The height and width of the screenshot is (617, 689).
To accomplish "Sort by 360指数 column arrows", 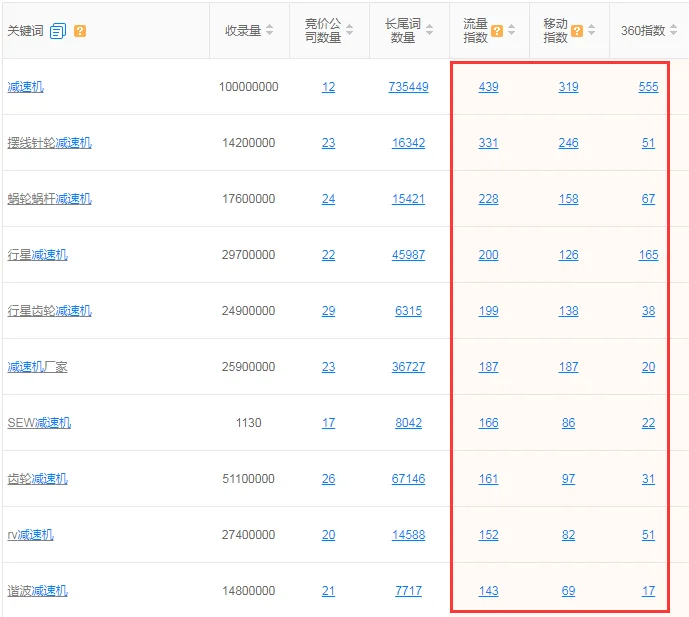I will (x=674, y=30).
